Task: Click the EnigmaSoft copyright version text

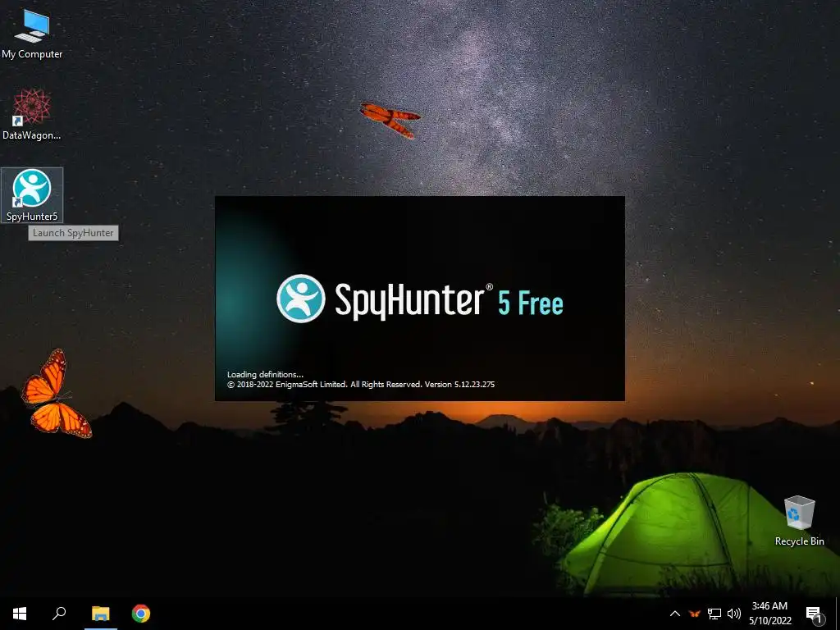Action: (361, 384)
